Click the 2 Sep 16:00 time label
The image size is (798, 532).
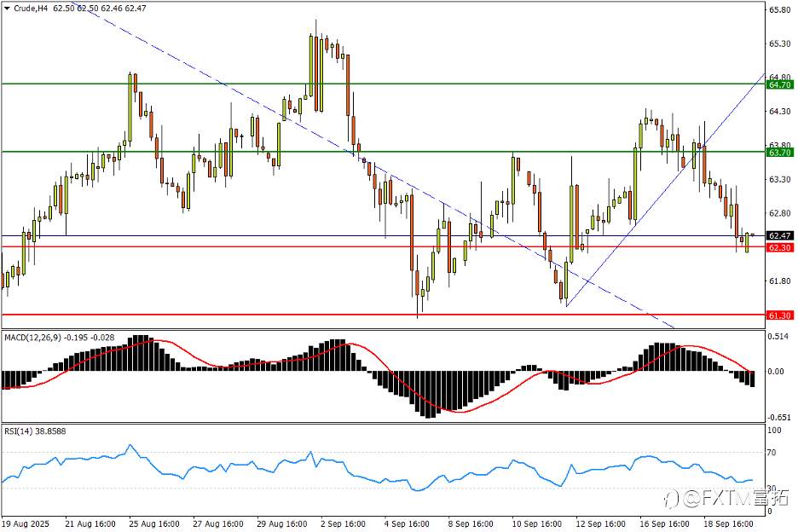pos(344,523)
